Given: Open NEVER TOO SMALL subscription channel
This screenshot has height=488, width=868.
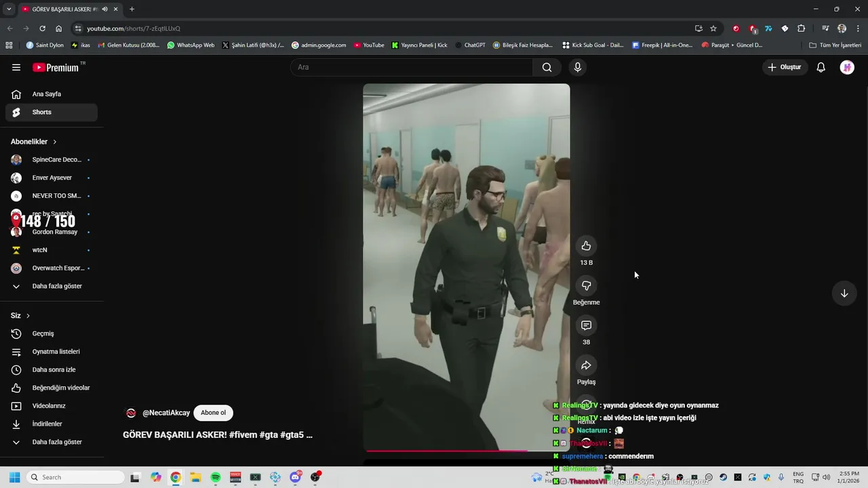Looking at the screenshot, I should 52,196.
